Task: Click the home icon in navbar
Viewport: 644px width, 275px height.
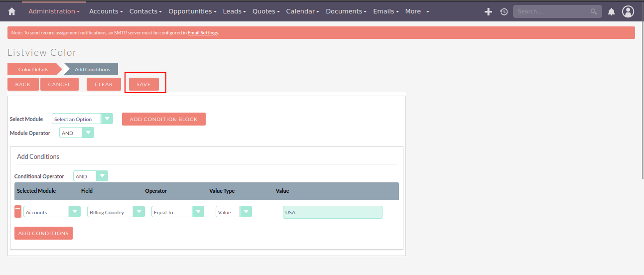Action: [12, 11]
